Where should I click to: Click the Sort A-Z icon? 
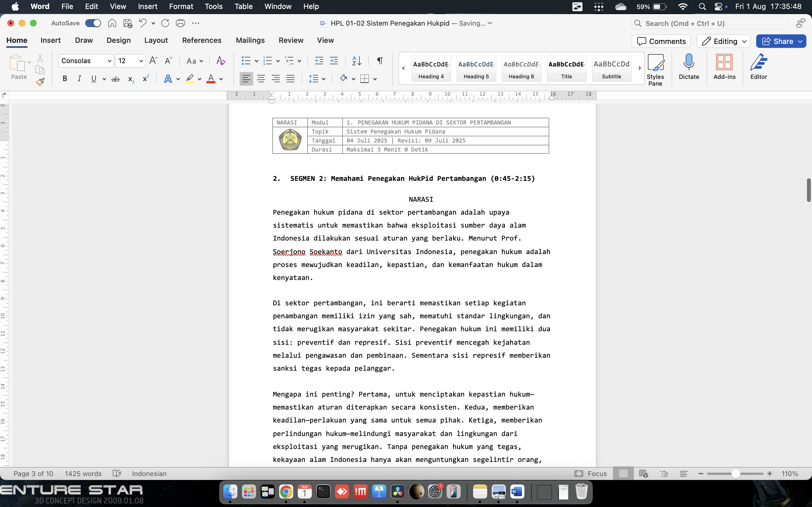tap(356, 61)
